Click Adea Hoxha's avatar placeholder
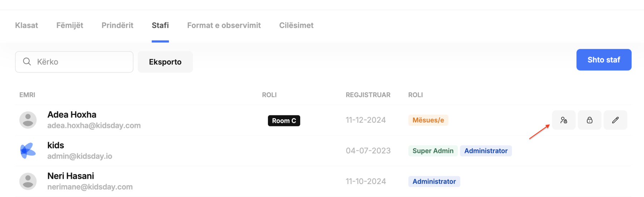 pos(28,120)
